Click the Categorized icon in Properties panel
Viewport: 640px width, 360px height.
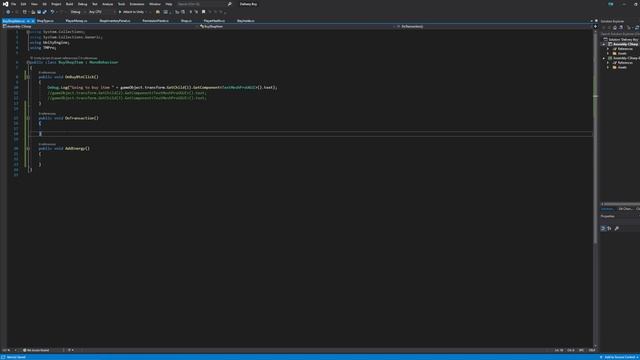click(x=603, y=229)
